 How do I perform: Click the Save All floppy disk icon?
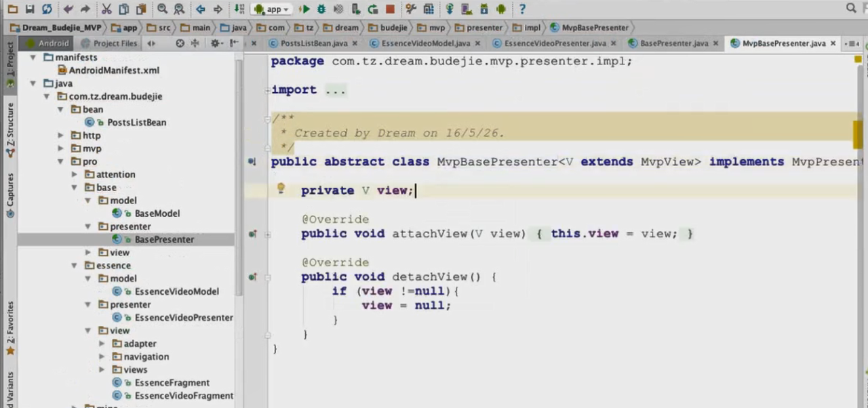[30, 9]
